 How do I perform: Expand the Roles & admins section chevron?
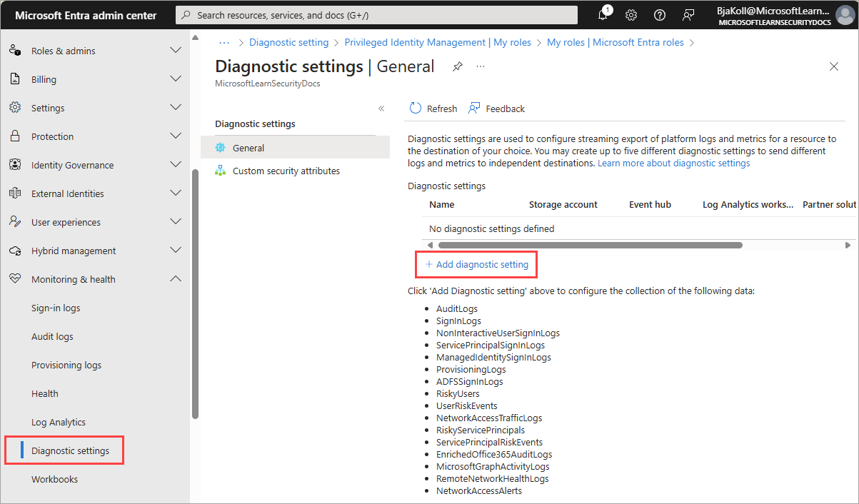tap(175, 51)
